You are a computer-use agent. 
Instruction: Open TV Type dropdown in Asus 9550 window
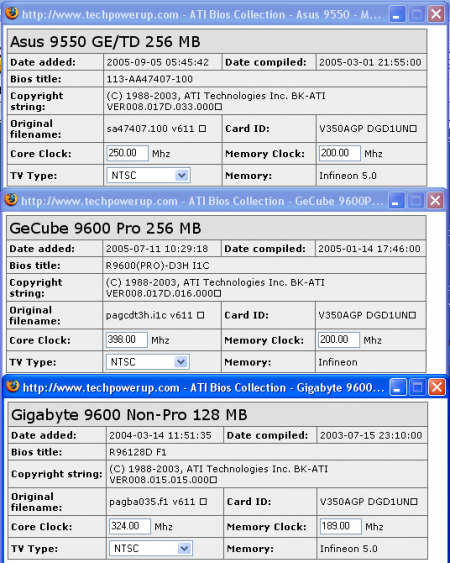(148, 175)
